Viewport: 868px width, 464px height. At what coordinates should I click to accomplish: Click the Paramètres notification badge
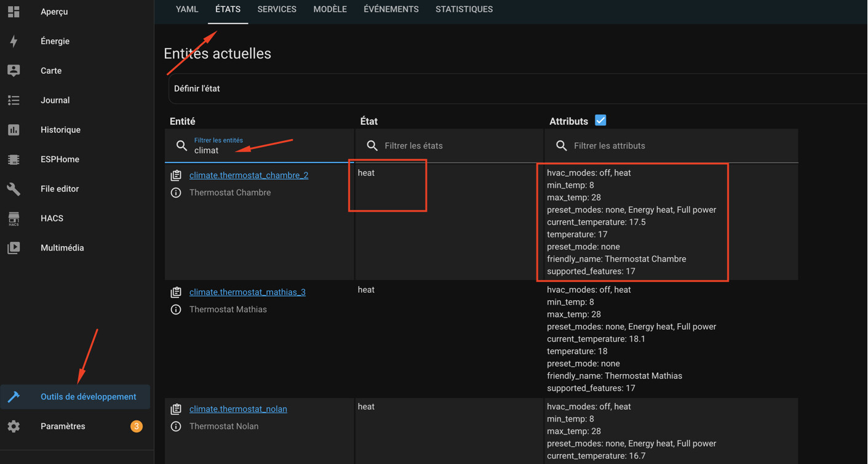coord(136,426)
